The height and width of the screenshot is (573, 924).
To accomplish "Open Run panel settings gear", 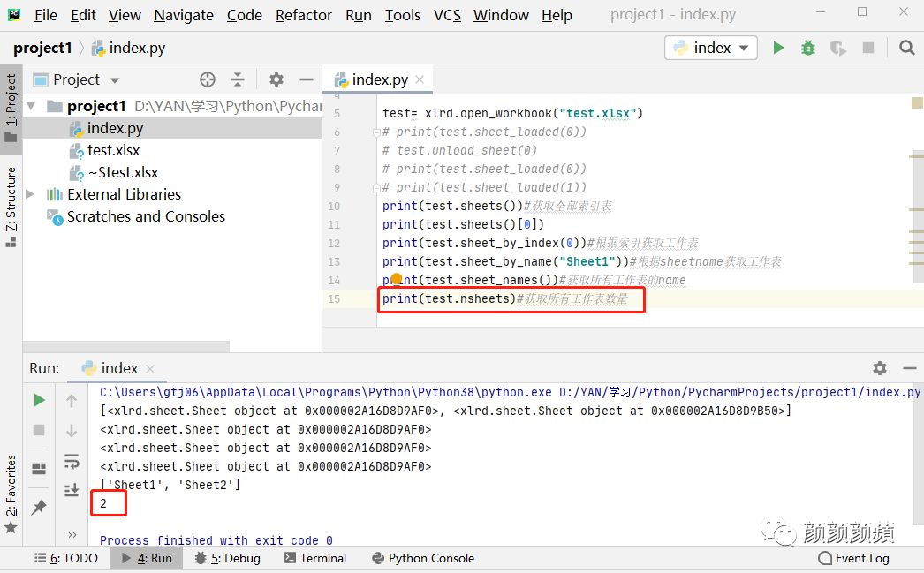I will point(880,368).
